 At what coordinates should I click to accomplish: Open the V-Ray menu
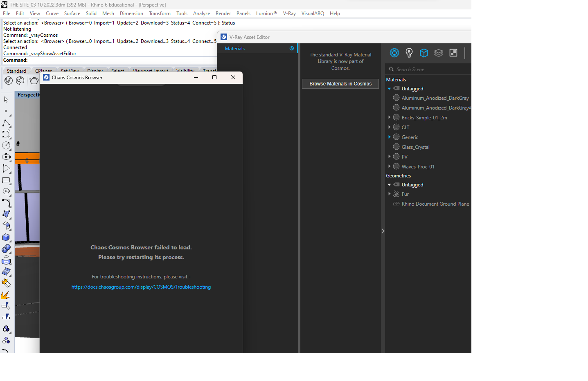[x=289, y=13]
